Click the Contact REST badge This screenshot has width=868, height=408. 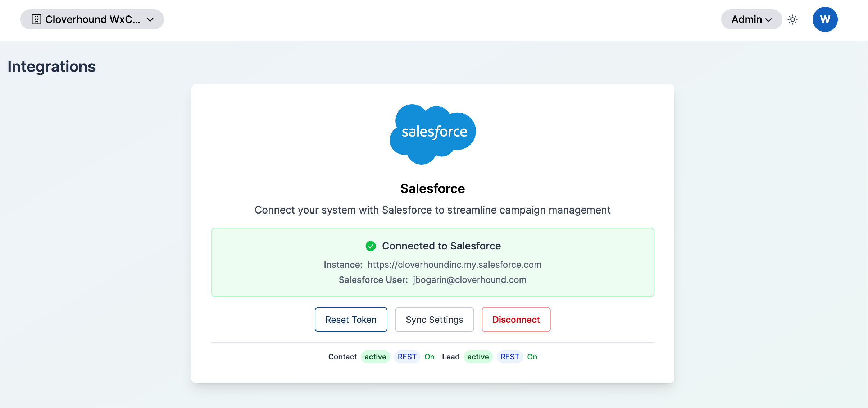pyautogui.click(x=407, y=357)
